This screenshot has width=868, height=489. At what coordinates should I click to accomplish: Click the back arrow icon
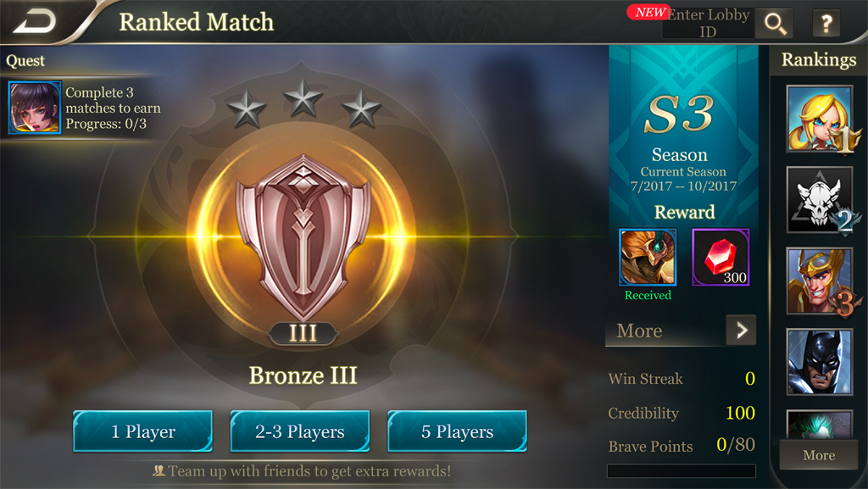click(x=34, y=22)
